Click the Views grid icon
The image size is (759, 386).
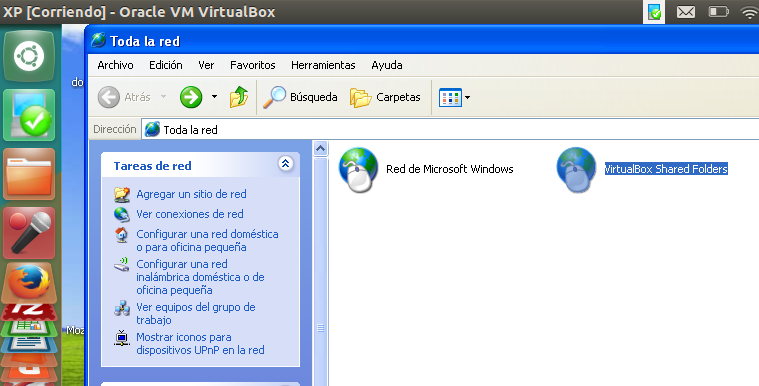point(450,97)
